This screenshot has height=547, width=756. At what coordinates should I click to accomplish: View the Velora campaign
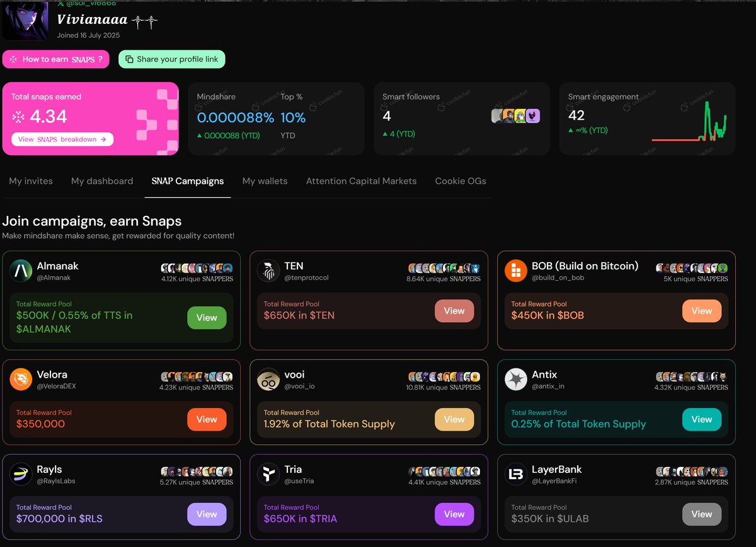(207, 419)
